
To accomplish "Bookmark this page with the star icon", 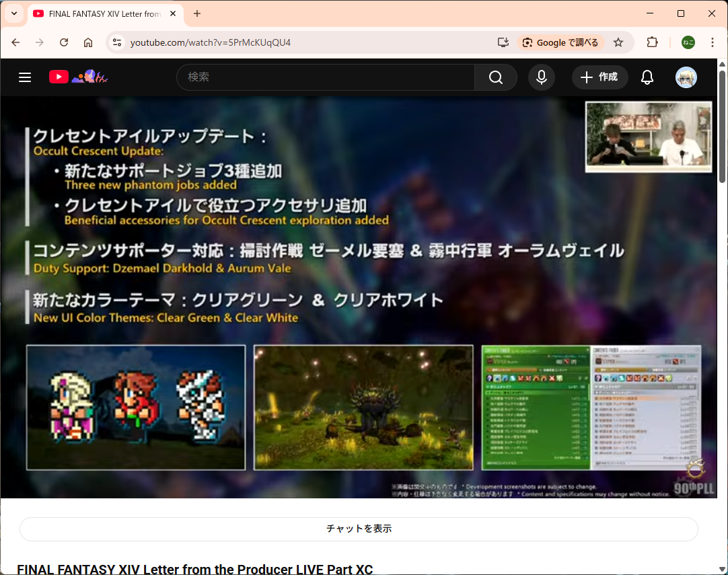I will [618, 42].
